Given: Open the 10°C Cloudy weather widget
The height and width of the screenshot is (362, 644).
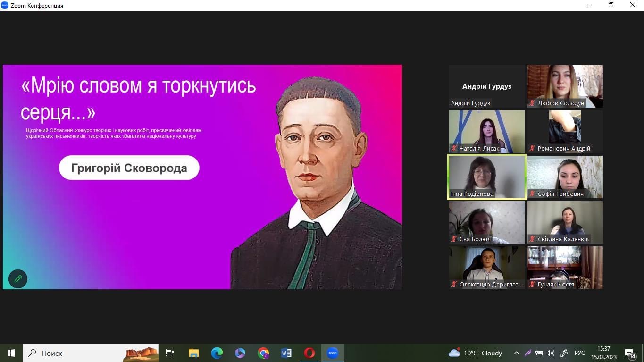Looking at the screenshot, I should point(476,353).
